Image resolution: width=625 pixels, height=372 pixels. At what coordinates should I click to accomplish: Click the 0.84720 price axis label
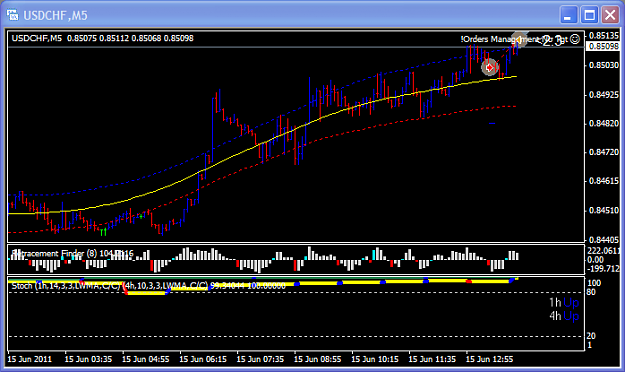coord(604,152)
